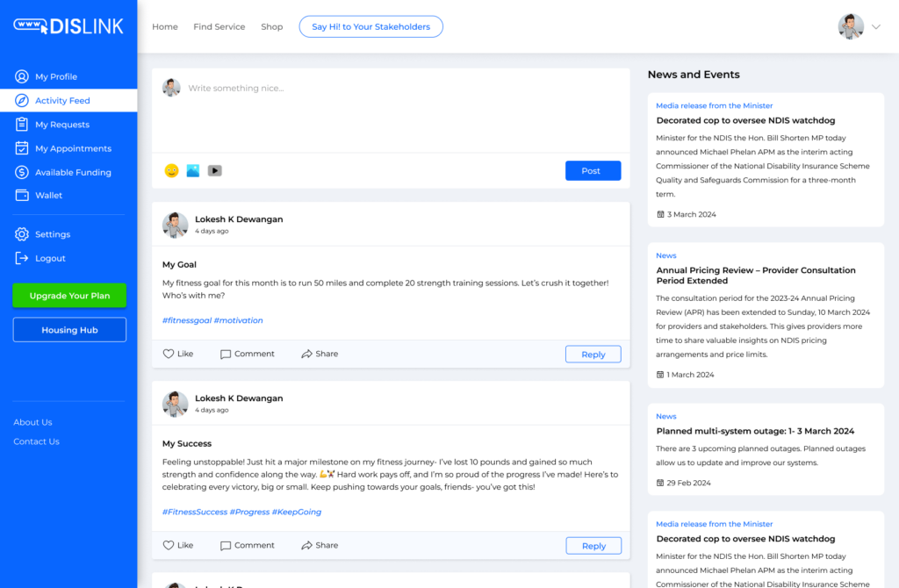Click the video icon in post composer

pos(215,171)
